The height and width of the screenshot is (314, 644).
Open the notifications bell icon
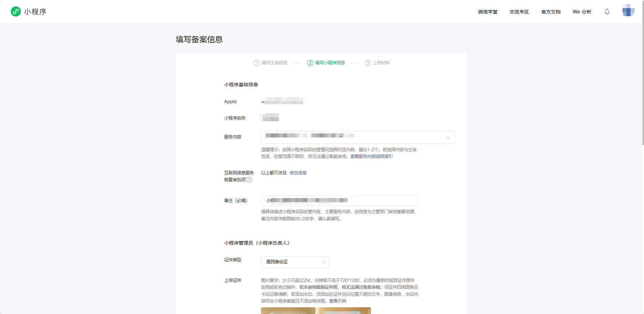[x=607, y=11]
